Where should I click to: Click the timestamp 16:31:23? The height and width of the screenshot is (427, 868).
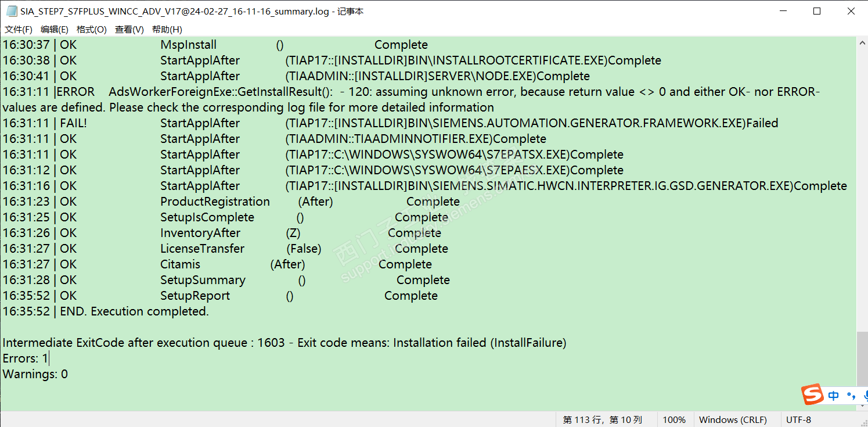[x=26, y=202]
